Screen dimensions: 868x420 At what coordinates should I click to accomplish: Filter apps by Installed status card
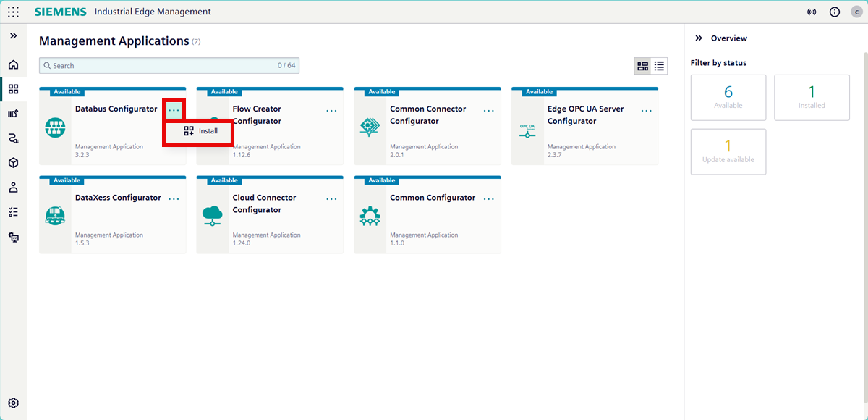point(812,97)
